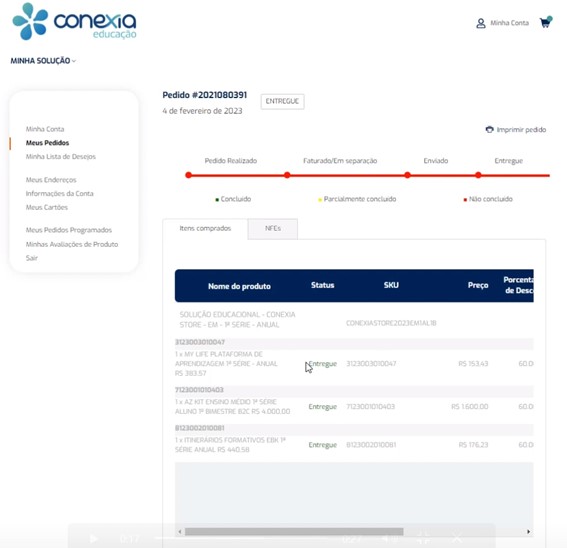Screen dimensions: 567x548
Task: Click the Concluído legend label
Action: [x=236, y=199]
